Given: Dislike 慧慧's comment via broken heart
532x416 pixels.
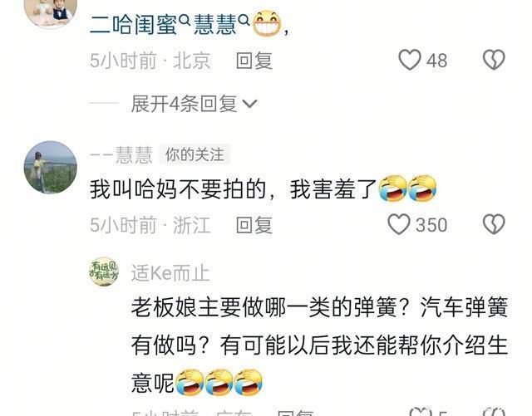Looking at the screenshot, I should click(x=494, y=224).
